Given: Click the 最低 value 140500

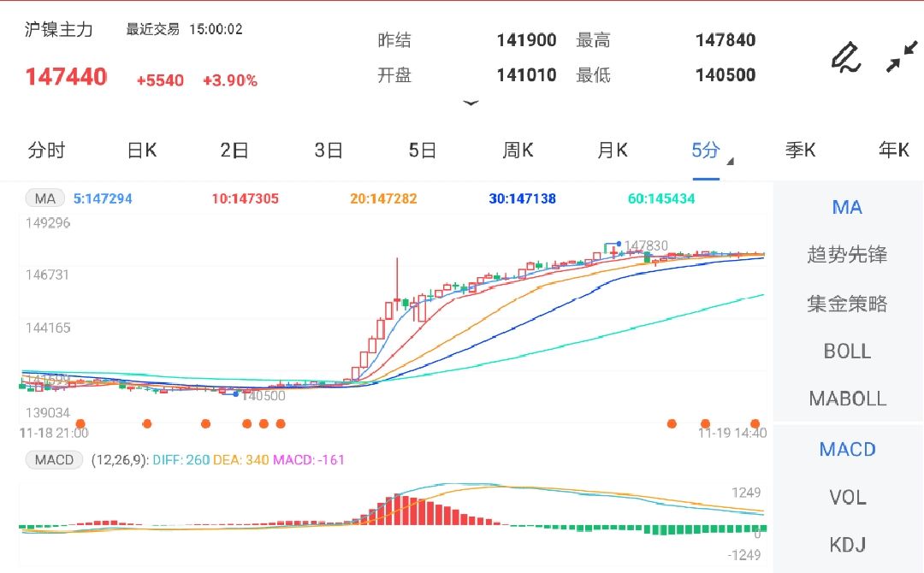Looking at the screenshot, I should pos(726,74).
